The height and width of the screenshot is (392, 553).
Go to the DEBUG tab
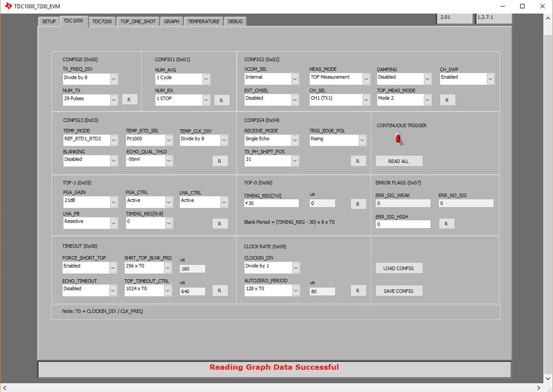pyautogui.click(x=235, y=21)
